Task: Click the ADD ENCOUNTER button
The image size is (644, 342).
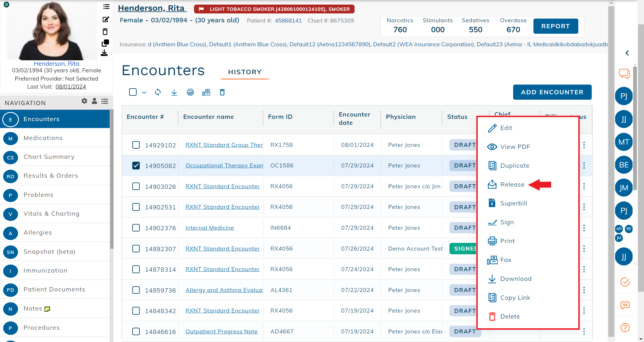Action: [x=552, y=92]
